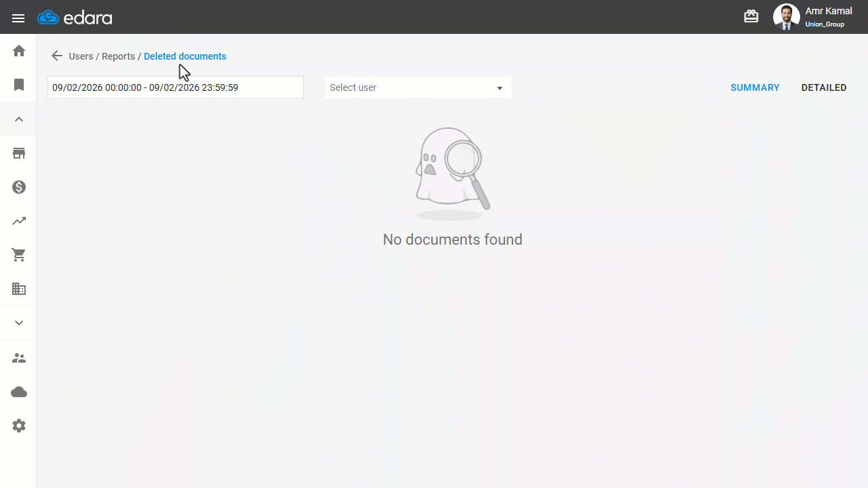Image resolution: width=868 pixels, height=488 pixels.
Task: Click the Amr Kamal user name
Action: click(829, 12)
